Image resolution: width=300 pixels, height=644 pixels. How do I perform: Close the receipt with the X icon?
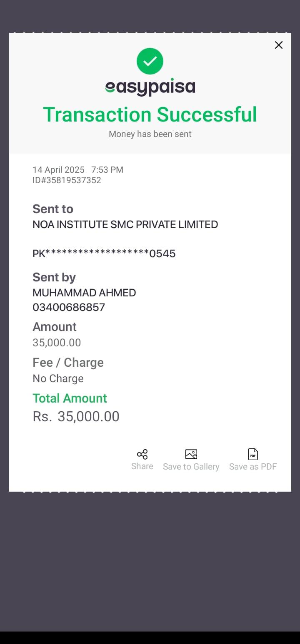[x=279, y=45]
